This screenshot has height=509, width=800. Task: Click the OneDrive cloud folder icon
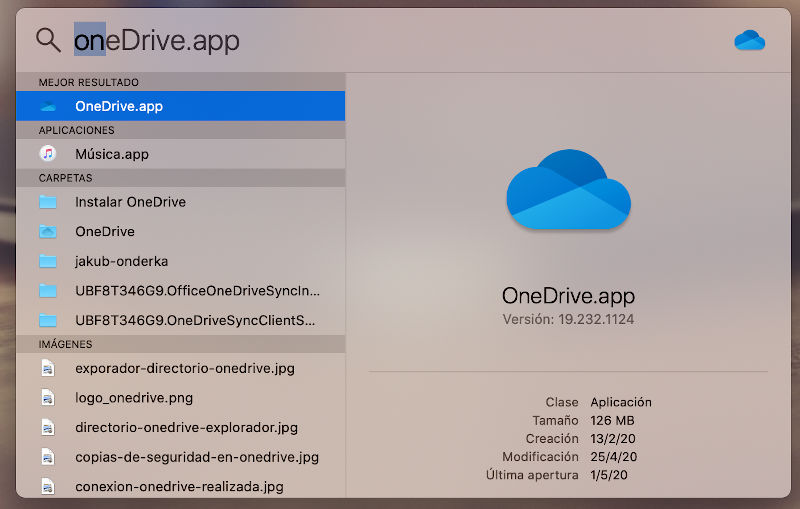pos(48,232)
